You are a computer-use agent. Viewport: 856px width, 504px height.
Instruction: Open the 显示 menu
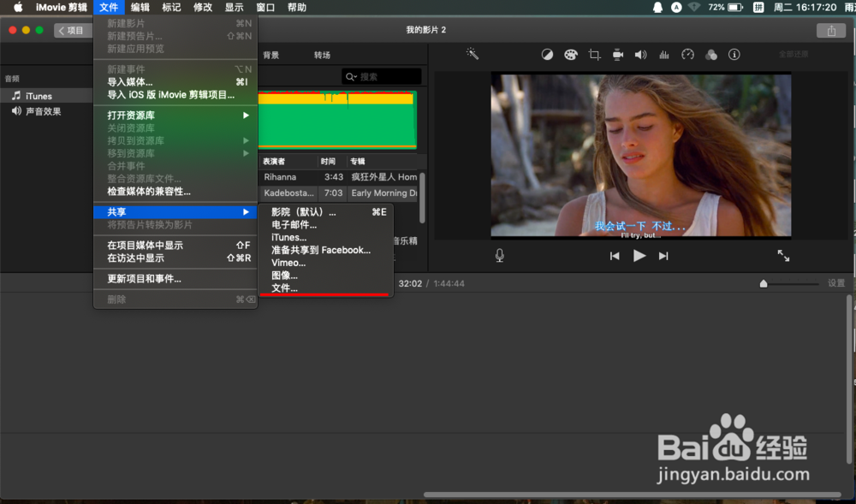(x=235, y=7)
